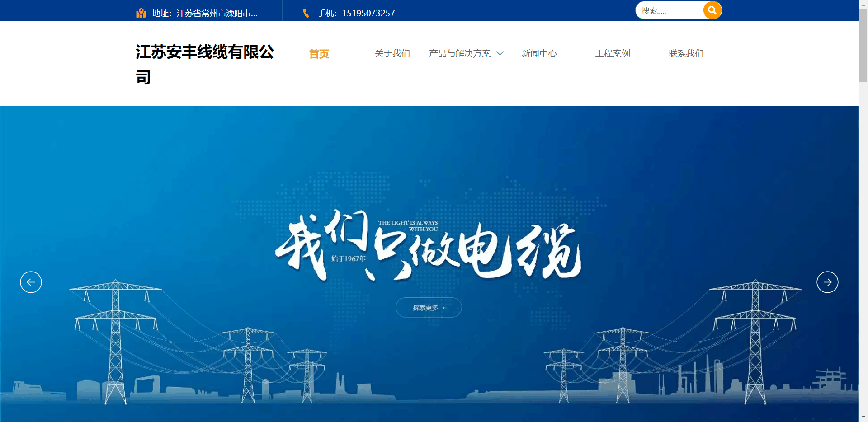868x422 pixels.
Task: Click the scrollbar down arrow
Action: (863, 417)
